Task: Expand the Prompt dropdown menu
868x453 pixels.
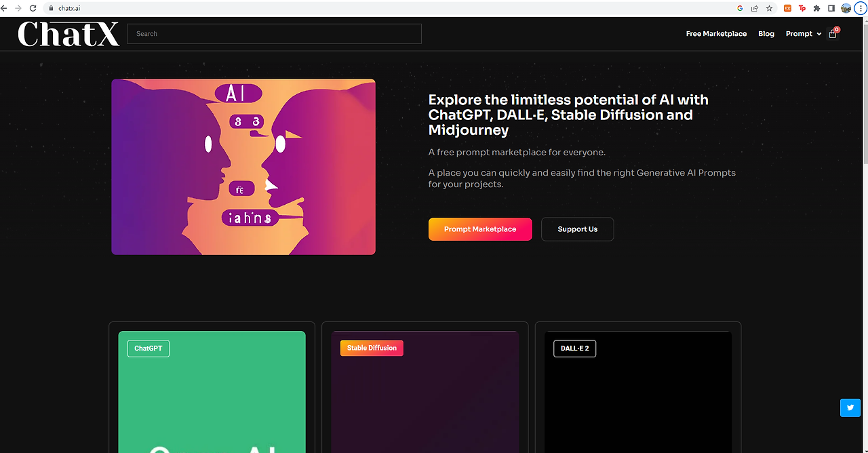Action: tap(804, 34)
